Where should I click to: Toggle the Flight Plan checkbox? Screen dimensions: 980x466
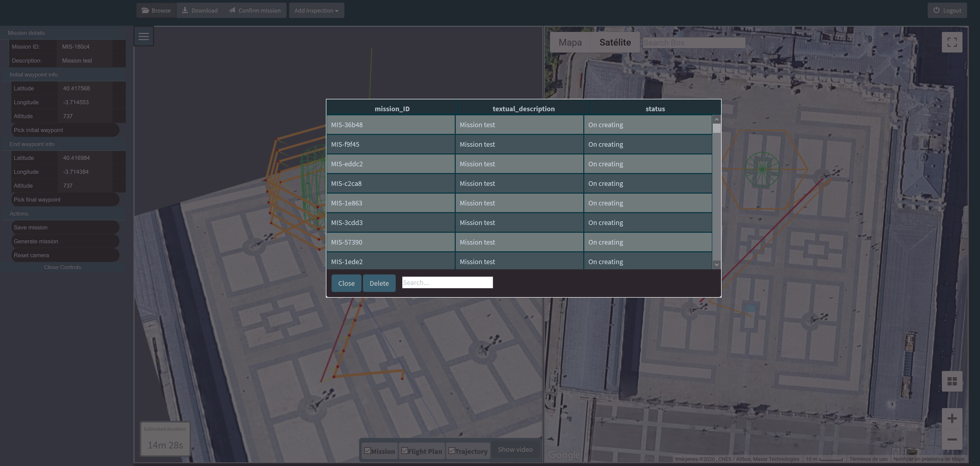pyautogui.click(x=405, y=451)
